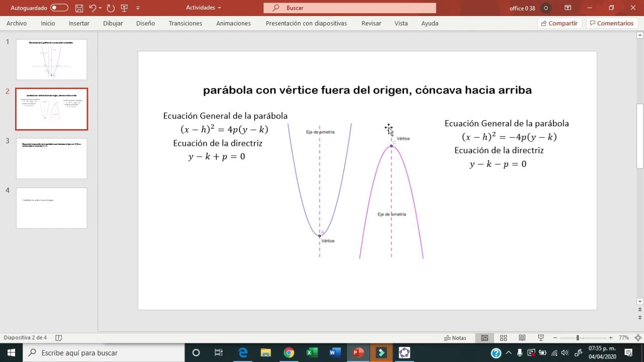Click the right equation (x−h)²=−4p(y−k)
Image resolution: width=644 pixels, height=362 pixels.
pyautogui.click(x=509, y=137)
